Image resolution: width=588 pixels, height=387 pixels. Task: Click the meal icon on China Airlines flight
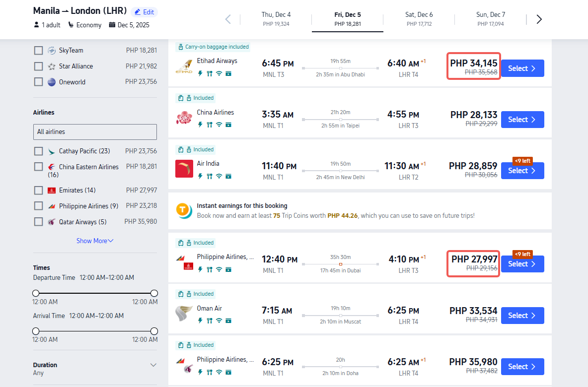tap(210, 125)
